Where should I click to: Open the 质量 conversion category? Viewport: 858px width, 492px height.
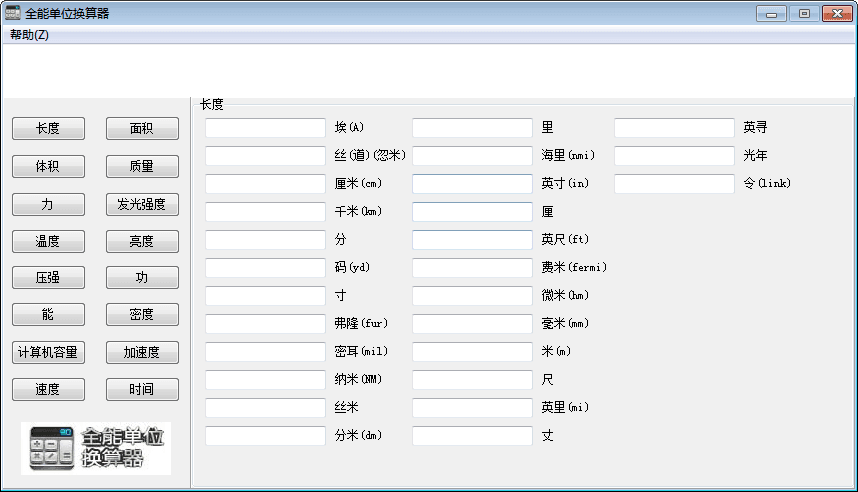pyautogui.click(x=142, y=166)
